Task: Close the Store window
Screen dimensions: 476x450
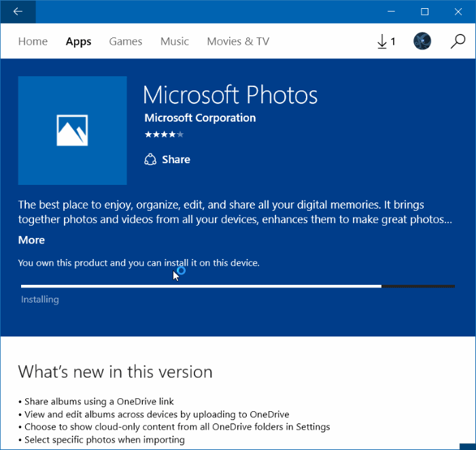Action: pos(458,12)
